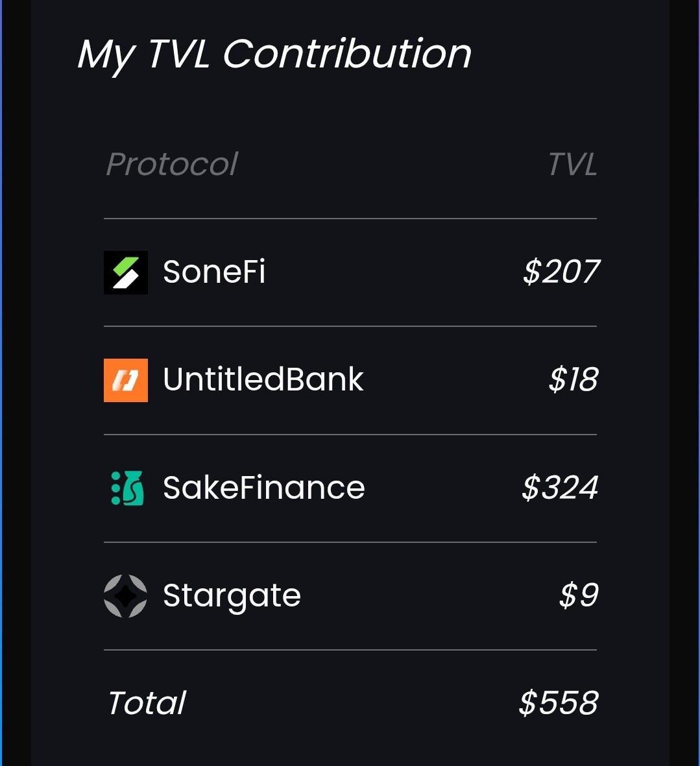Click the UntitledBank logo to view details
Viewport: 700px width, 766px height.
125,380
